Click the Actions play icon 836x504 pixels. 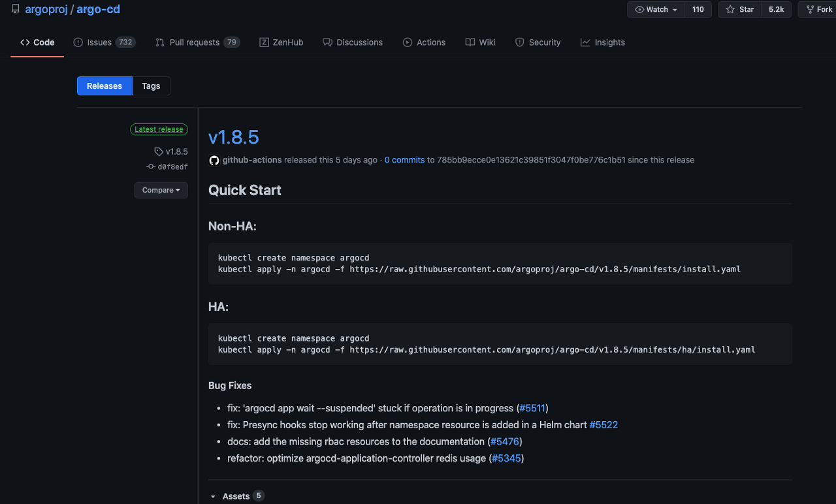click(x=408, y=42)
